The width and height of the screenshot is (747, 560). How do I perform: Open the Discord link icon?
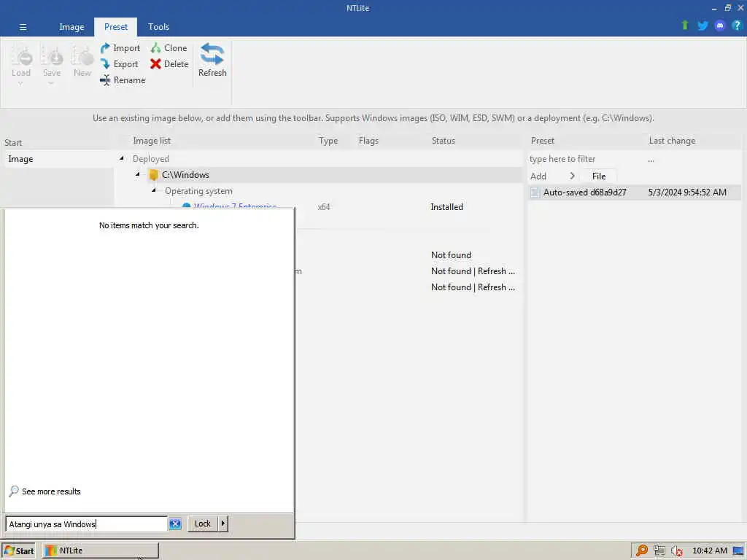tap(720, 26)
